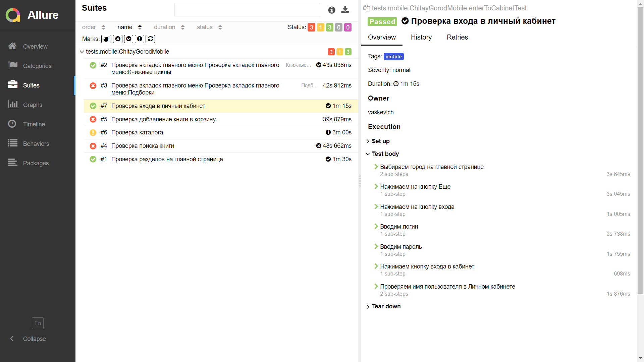Expand the Вводим логин step
Screen dimensions: 644x362
399,227
